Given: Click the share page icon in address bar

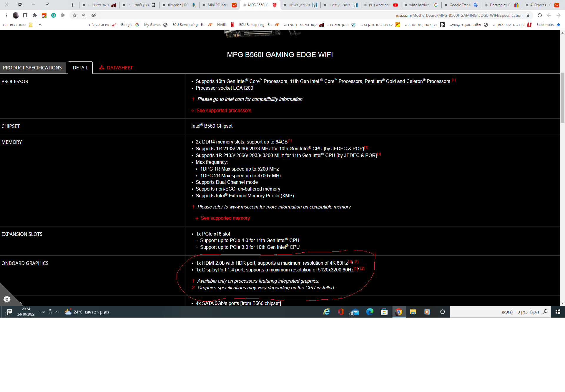Looking at the screenshot, I should click(x=84, y=15).
